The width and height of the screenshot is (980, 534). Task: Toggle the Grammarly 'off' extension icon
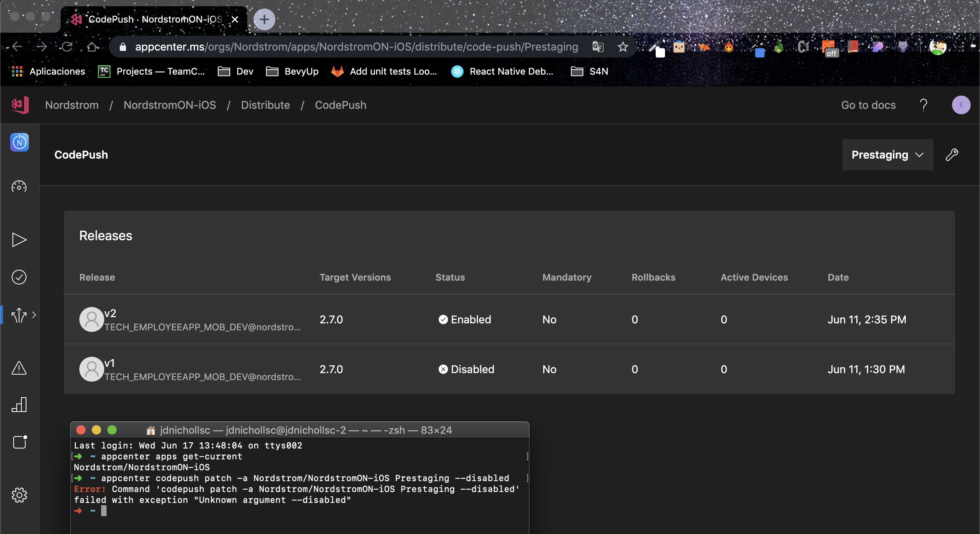click(830, 47)
